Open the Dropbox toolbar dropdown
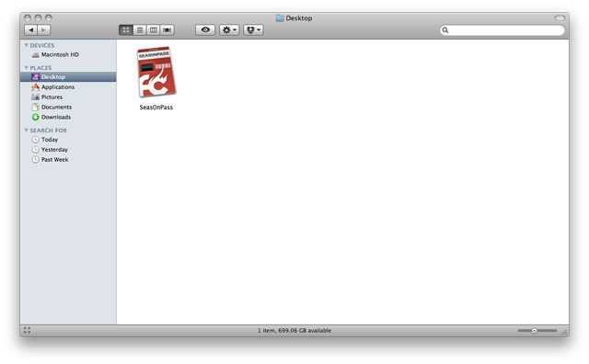 253,30
